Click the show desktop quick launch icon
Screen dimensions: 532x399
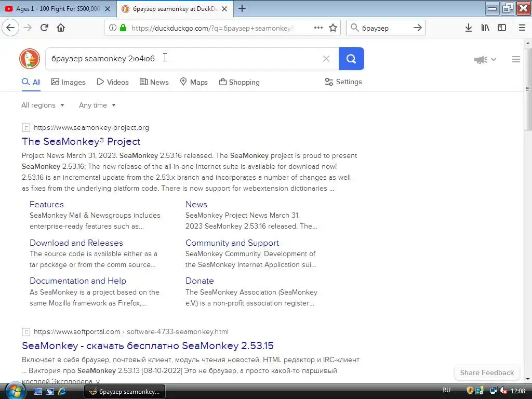(x=37, y=391)
